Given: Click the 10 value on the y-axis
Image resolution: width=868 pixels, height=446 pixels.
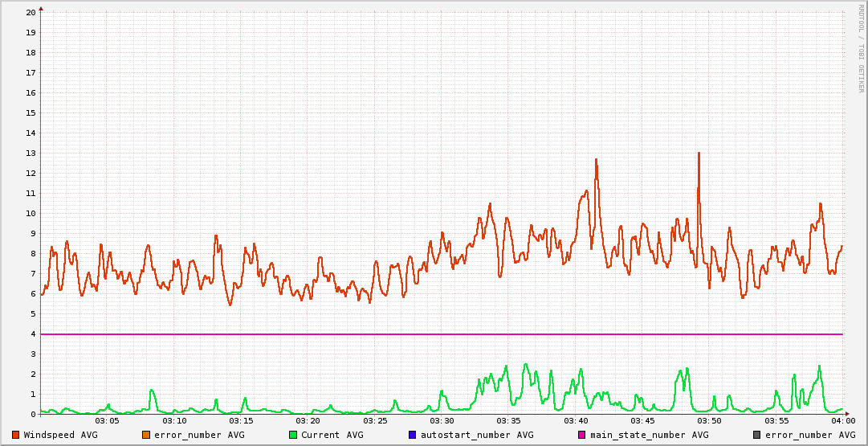Looking at the screenshot, I should point(31,214).
